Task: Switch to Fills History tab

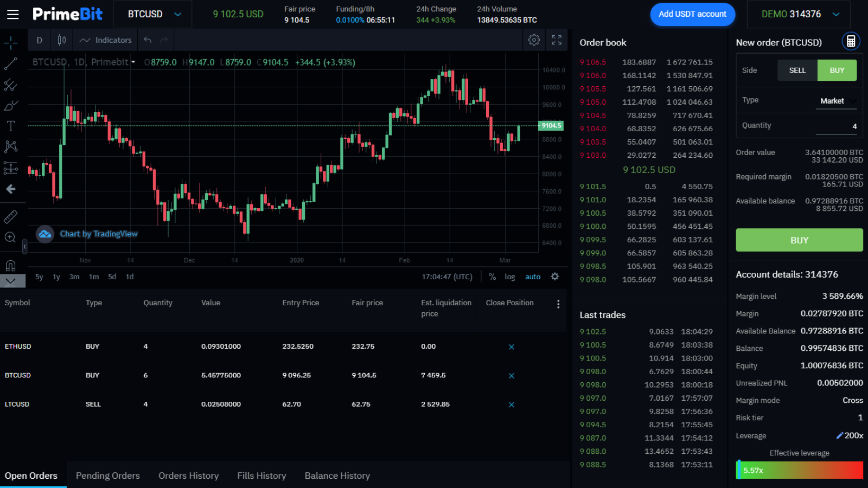Action: point(261,476)
